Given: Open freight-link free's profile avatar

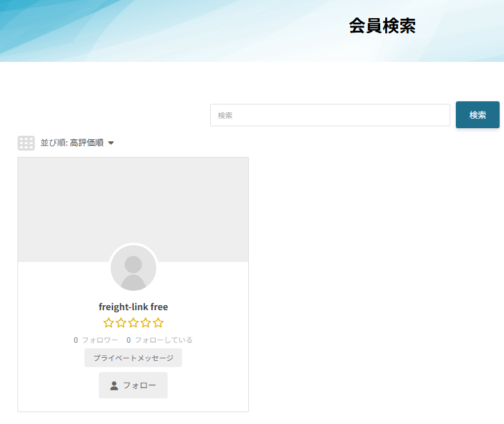Looking at the screenshot, I should pos(133,268).
